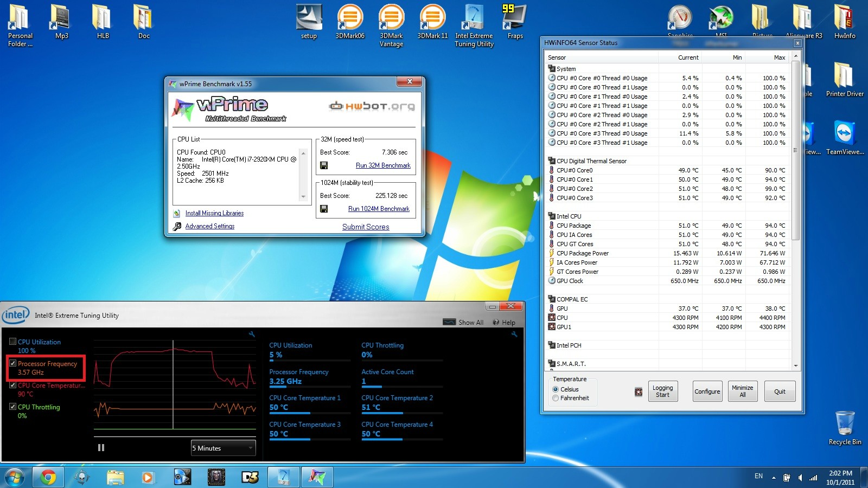The width and height of the screenshot is (868, 488).
Task: Open monitor panel settings wrench in XTU
Action: pyautogui.click(x=514, y=335)
